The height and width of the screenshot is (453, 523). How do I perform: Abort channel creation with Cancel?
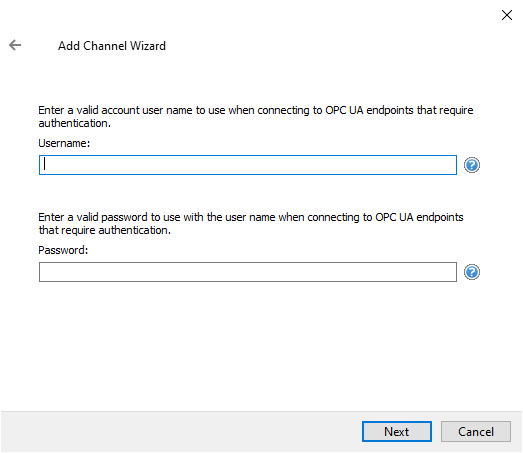click(x=476, y=431)
